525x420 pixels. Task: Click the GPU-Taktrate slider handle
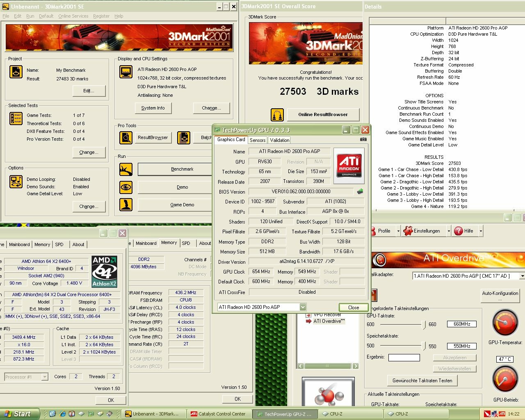point(423,324)
